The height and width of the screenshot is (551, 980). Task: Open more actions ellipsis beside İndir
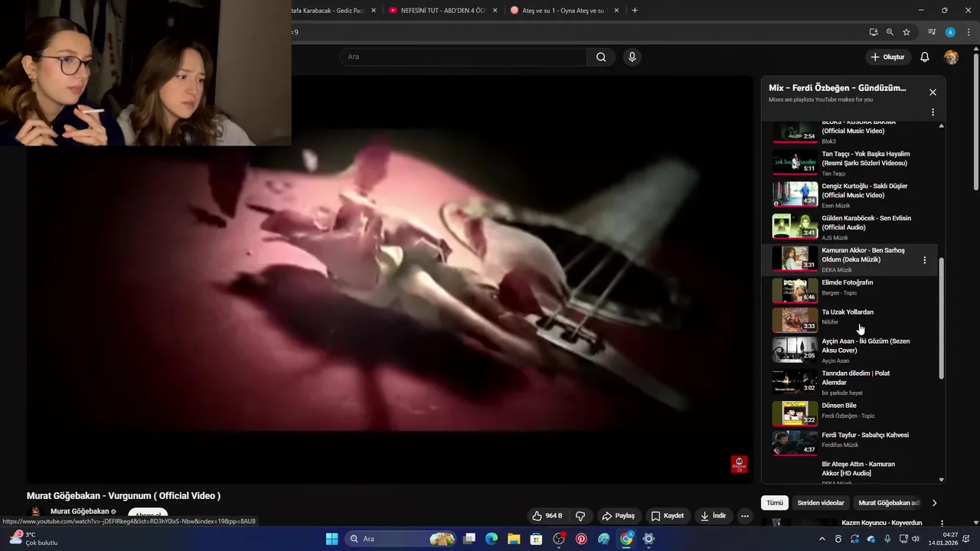pyautogui.click(x=744, y=516)
